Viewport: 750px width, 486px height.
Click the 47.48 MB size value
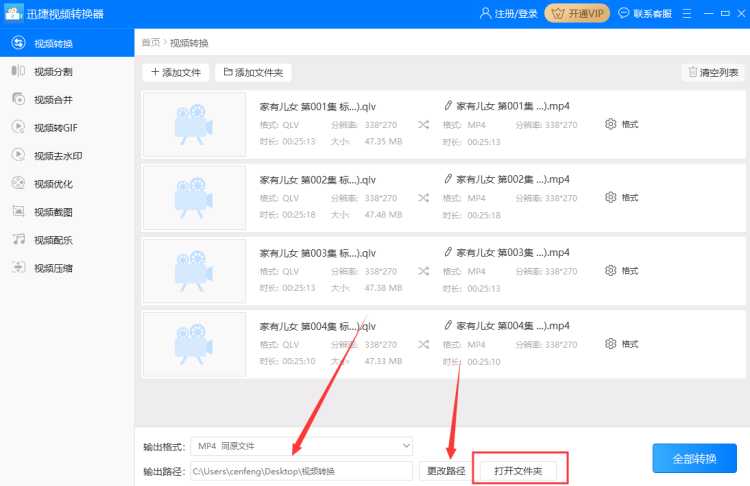[x=383, y=215]
